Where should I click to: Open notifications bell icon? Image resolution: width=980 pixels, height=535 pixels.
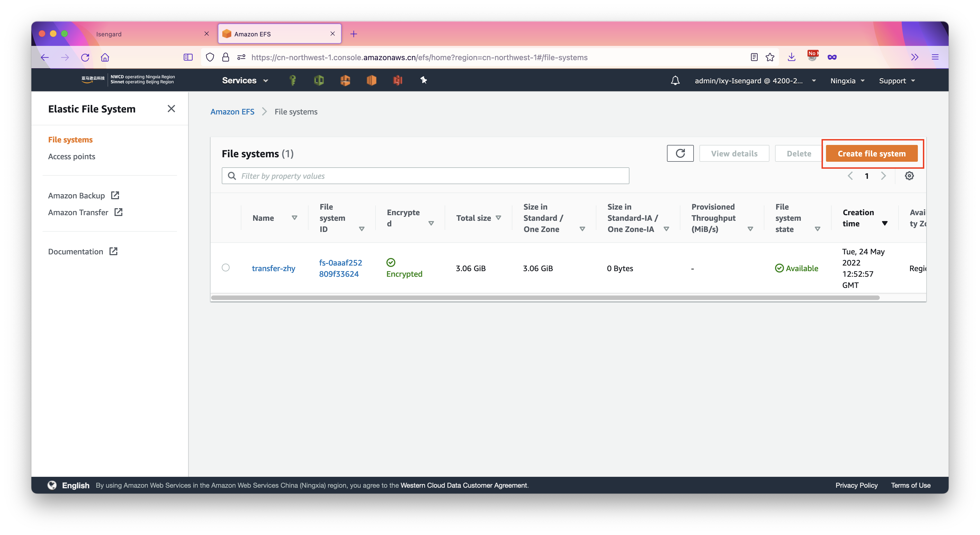pos(675,81)
